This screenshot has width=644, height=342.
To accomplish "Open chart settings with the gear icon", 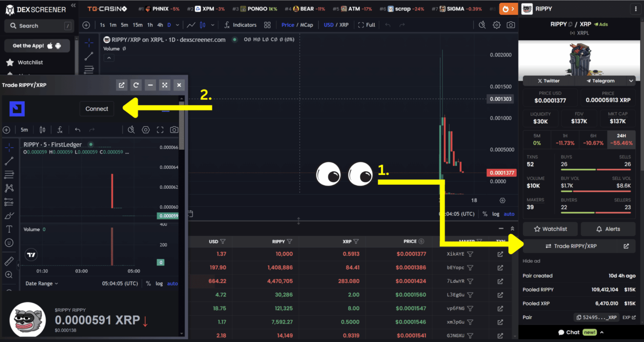I will pos(496,25).
